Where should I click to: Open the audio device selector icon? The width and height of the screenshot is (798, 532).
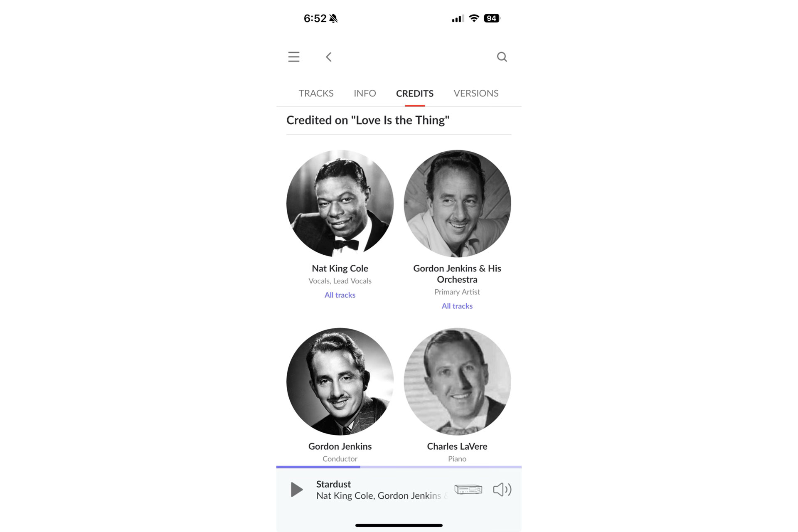pos(468,490)
